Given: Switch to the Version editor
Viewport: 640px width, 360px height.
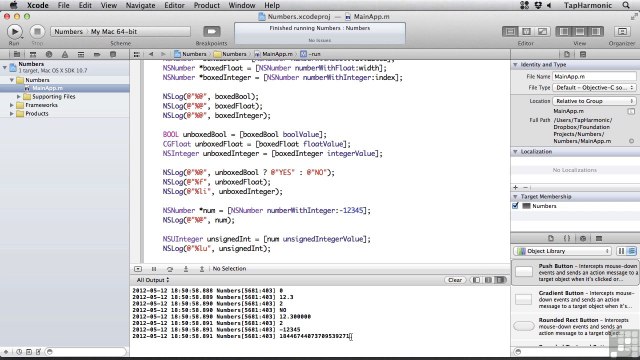Looking at the screenshot, I should (542, 31).
